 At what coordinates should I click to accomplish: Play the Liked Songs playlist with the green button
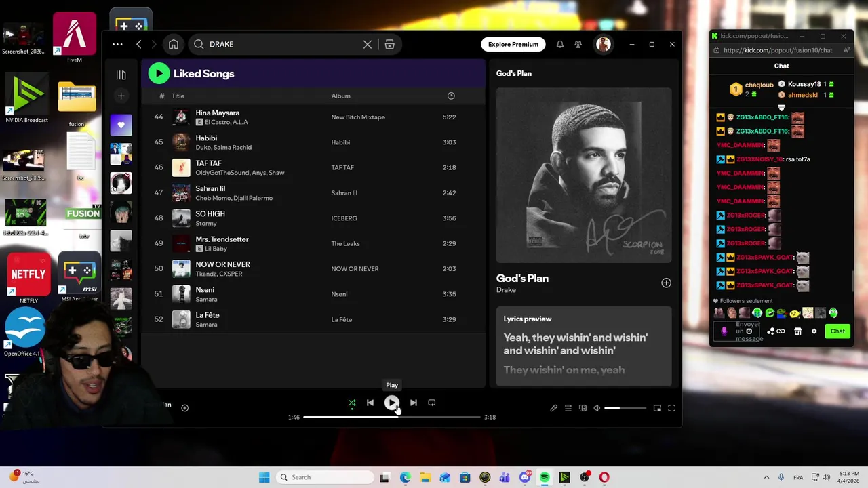click(159, 73)
